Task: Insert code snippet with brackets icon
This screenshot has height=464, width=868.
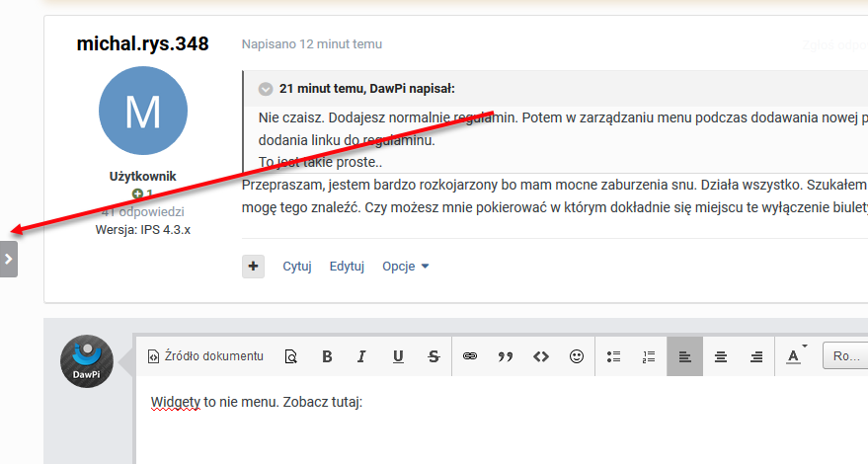Action: [x=541, y=356]
